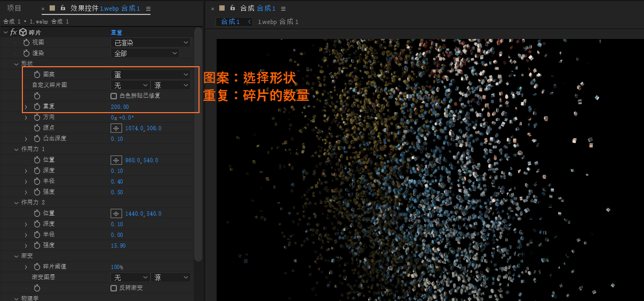The width and height of the screenshot is (644, 301).
Task: Open the 图案 dropdown showing 蛋
Action: tap(150, 75)
